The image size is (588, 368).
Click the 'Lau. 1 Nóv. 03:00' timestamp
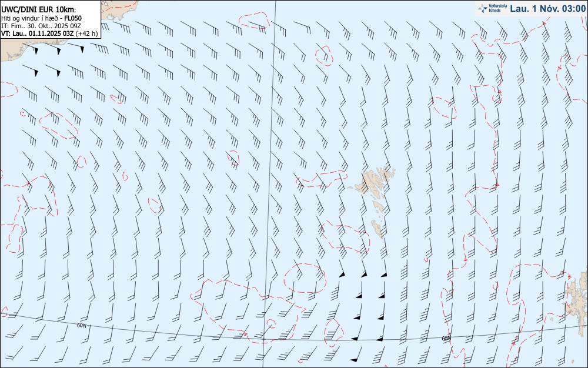pyautogui.click(x=547, y=9)
